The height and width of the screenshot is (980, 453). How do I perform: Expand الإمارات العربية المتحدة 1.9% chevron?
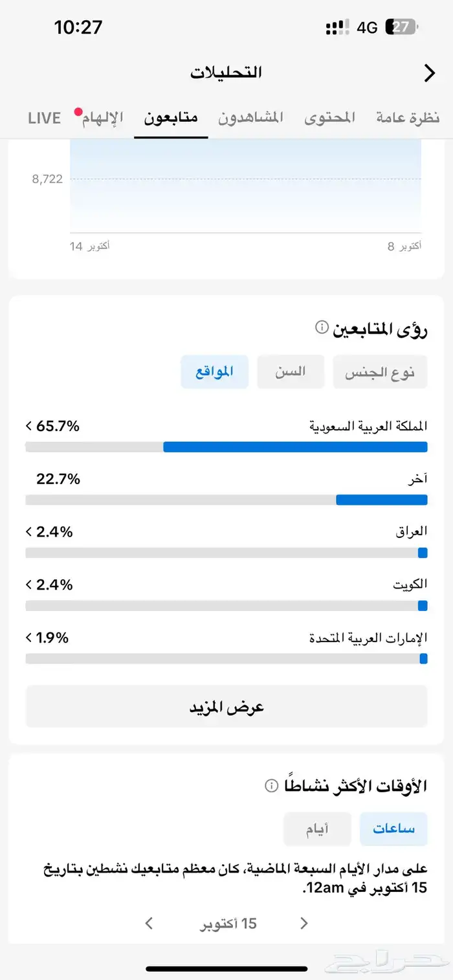click(x=28, y=638)
